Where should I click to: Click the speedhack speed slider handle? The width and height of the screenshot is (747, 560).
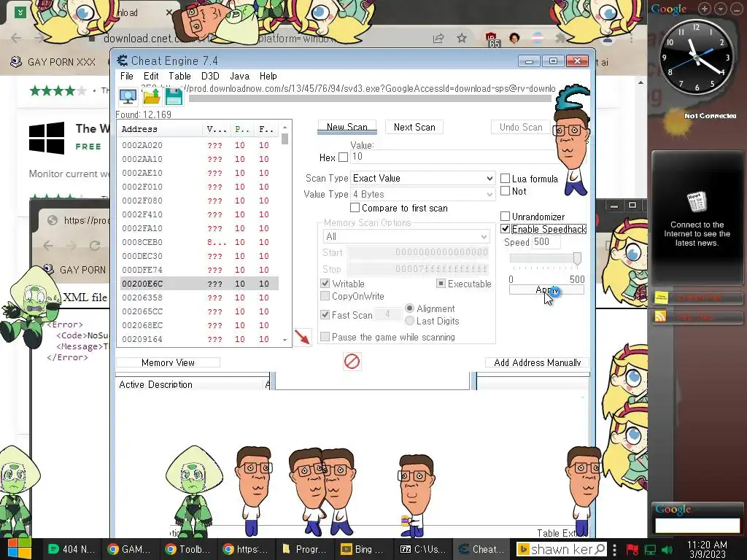tap(577, 259)
